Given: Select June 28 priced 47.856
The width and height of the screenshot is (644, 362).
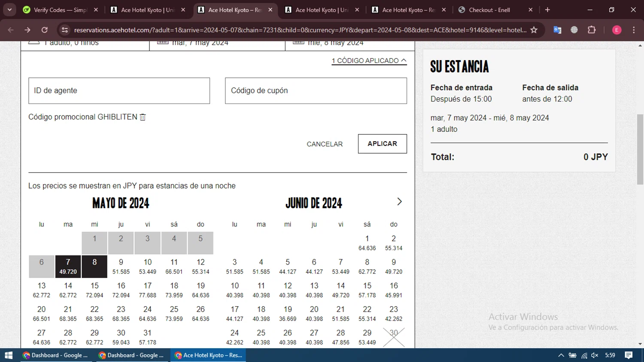Looking at the screenshot, I should [340, 338].
